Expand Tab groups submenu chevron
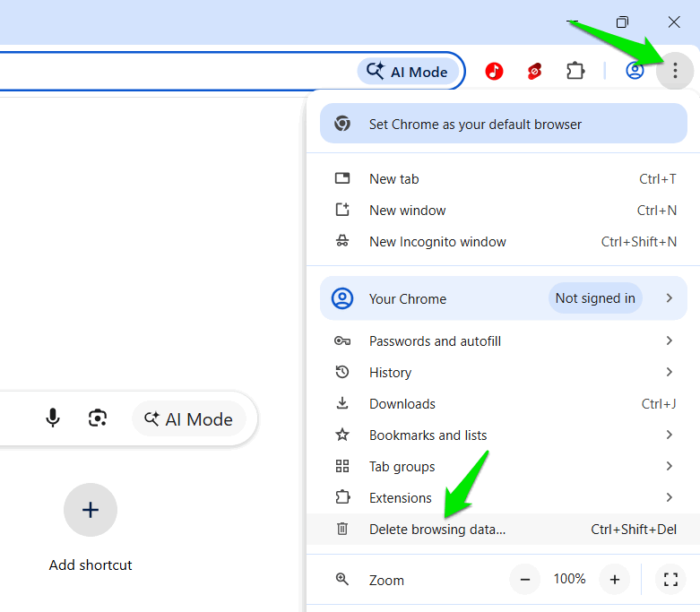The image size is (700, 612). coord(669,466)
